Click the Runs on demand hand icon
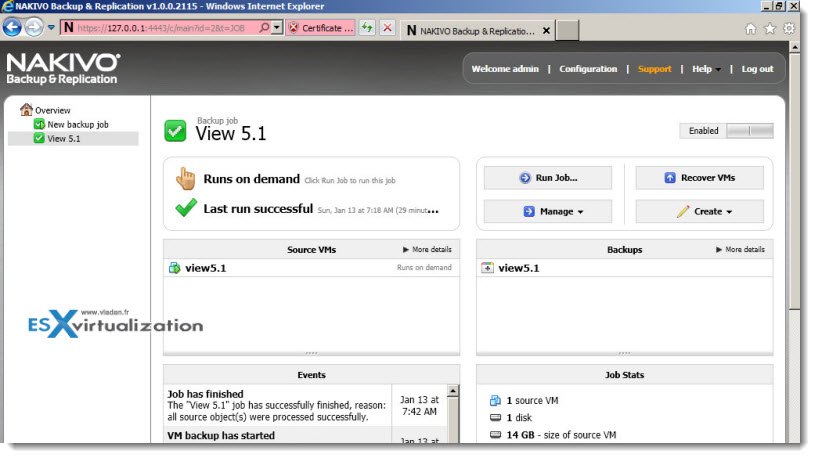Viewport: 815px width, 458px height. pos(186,178)
